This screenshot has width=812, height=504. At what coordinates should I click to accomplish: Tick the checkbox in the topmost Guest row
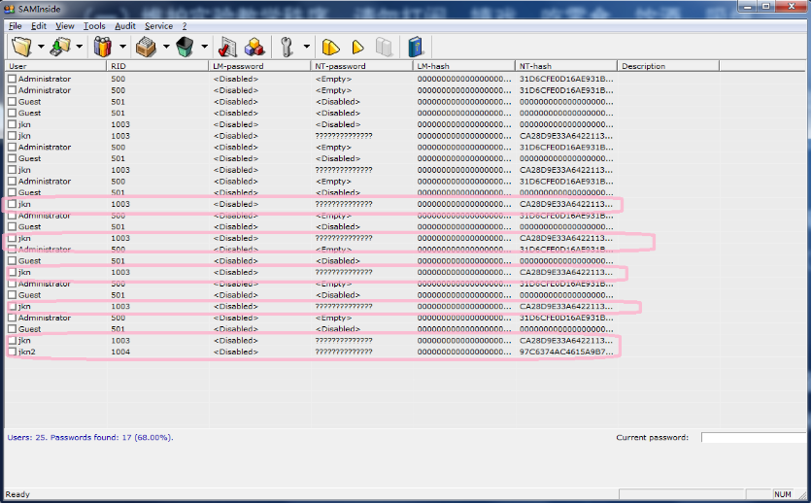tap(12, 102)
